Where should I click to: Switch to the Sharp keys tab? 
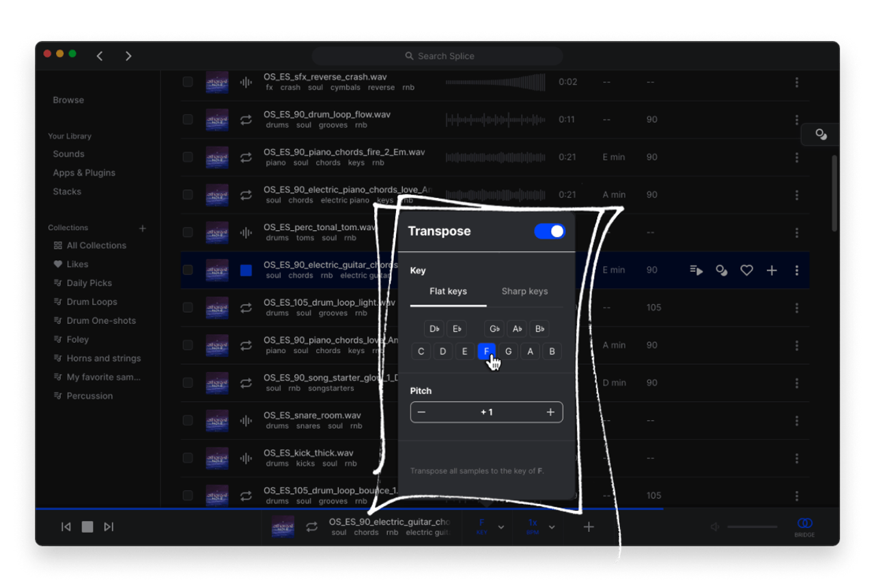(x=524, y=292)
